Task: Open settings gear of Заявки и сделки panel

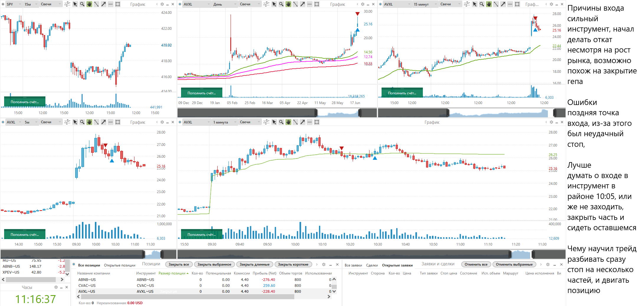Action: [548, 264]
